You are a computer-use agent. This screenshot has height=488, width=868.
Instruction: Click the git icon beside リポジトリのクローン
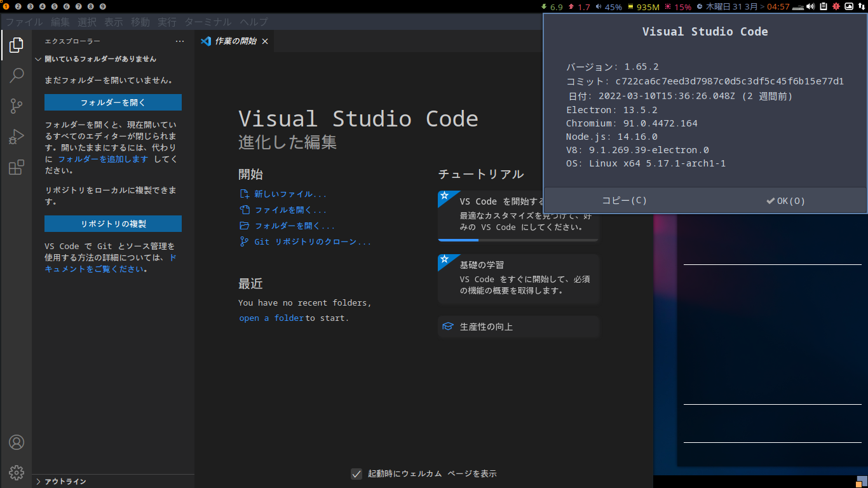[244, 241]
